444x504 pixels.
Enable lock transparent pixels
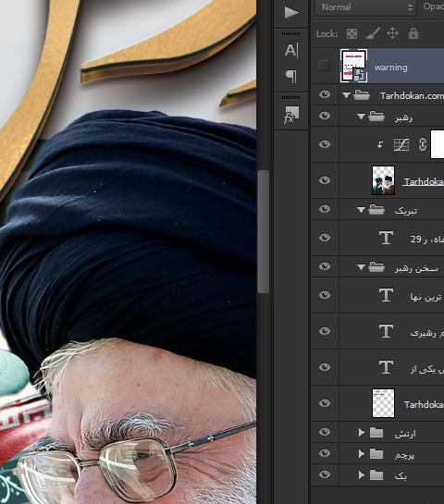tap(351, 33)
